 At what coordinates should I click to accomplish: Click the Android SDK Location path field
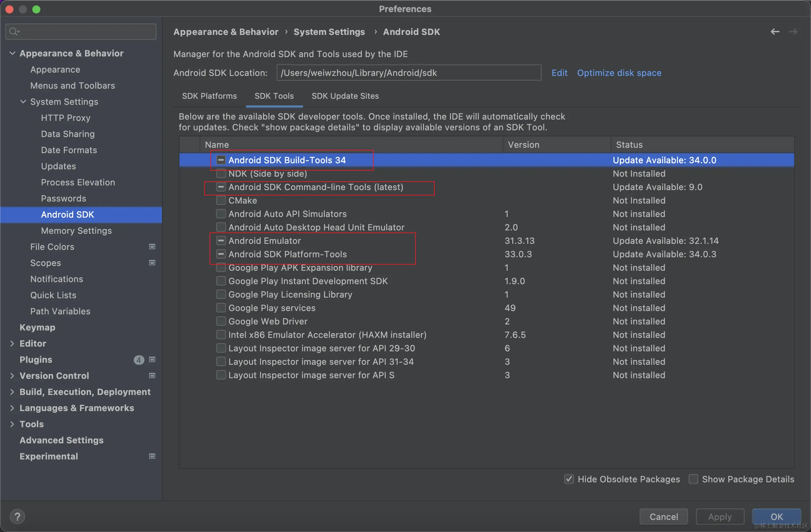click(x=409, y=73)
